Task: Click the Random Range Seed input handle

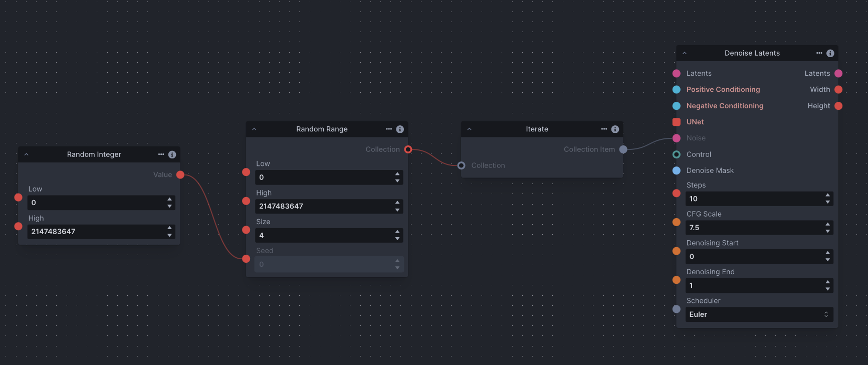Action: click(246, 259)
